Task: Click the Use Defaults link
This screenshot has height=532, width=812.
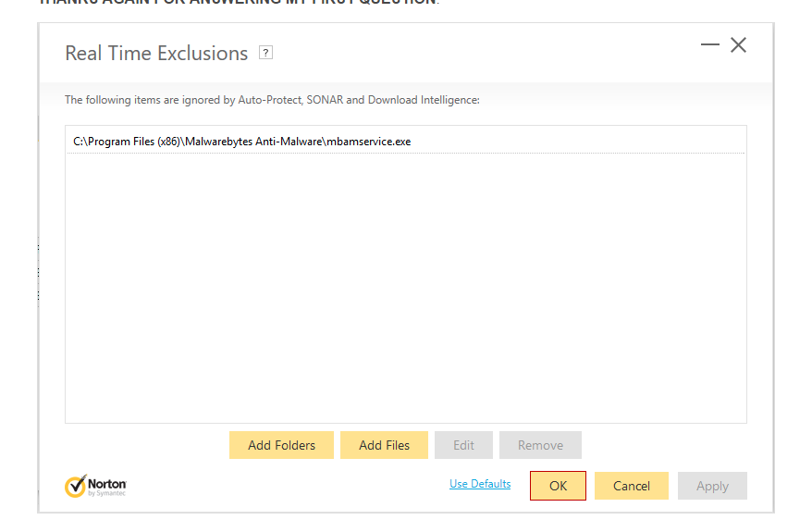Action: coord(480,484)
